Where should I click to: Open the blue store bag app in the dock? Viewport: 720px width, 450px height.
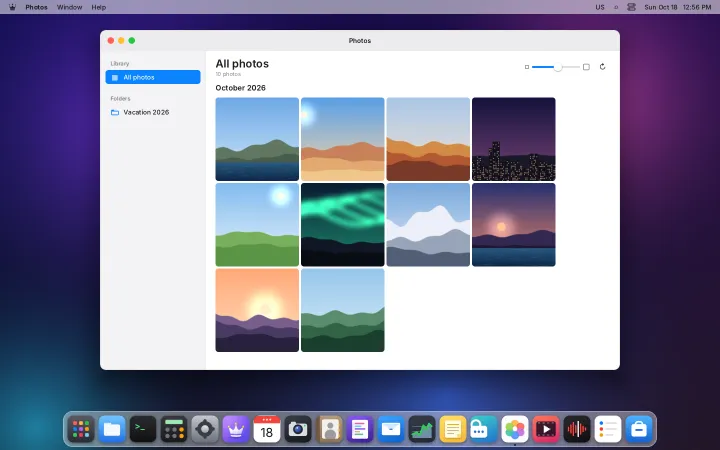pyautogui.click(x=639, y=429)
